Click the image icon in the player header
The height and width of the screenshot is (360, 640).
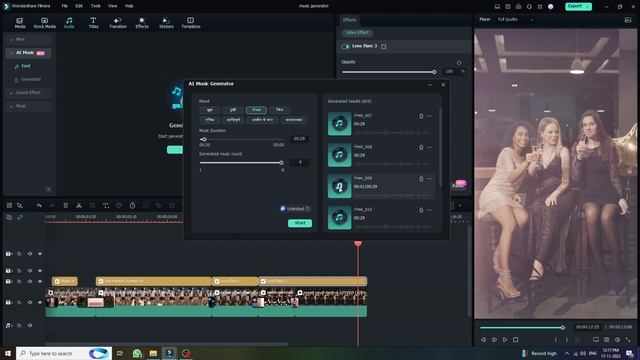(628, 20)
